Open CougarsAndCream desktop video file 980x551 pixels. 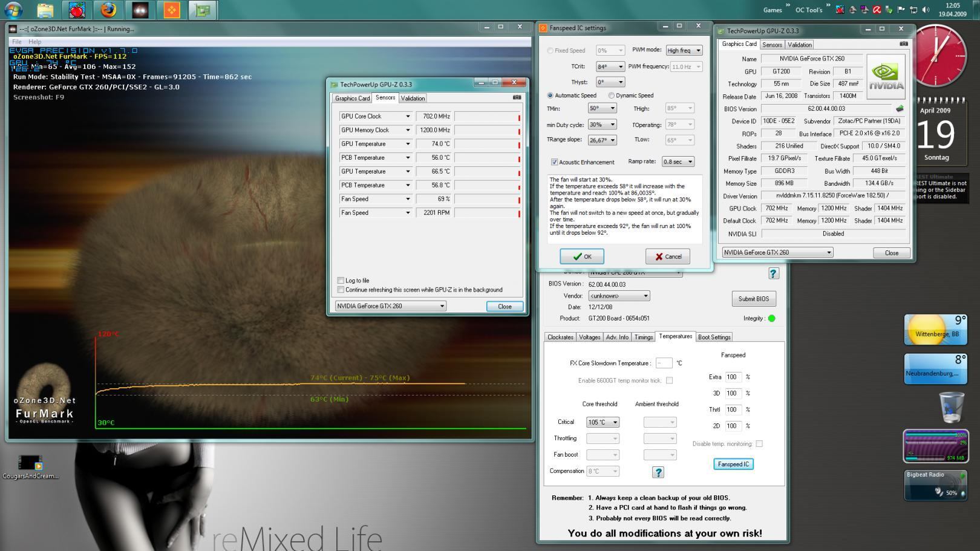(30, 467)
